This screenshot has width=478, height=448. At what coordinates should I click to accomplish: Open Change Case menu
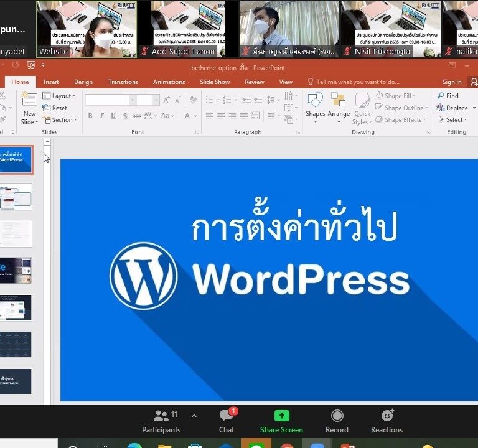click(x=167, y=116)
